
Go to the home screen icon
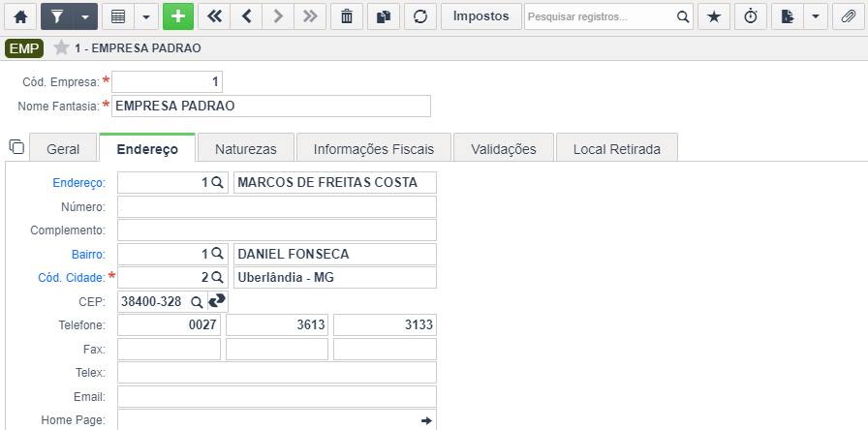[x=20, y=16]
